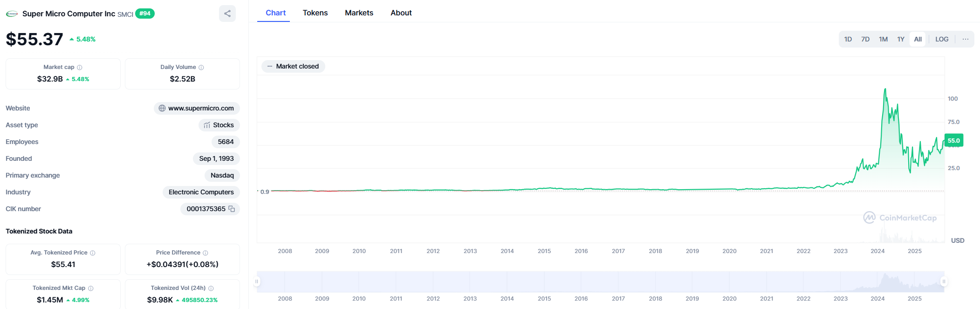Click the Stocks asset type tag
The image size is (980, 309).
click(219, 125)
